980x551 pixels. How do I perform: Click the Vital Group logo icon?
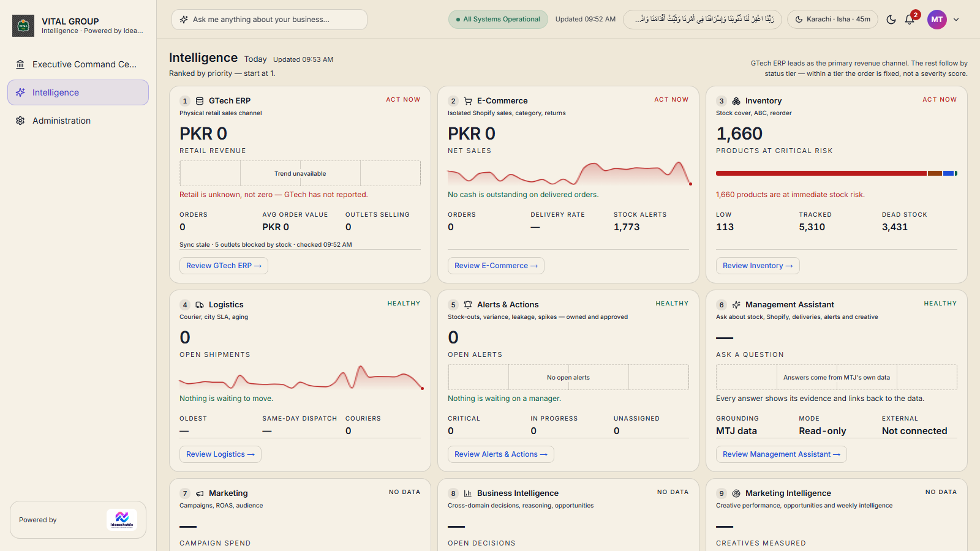tap(23, 26)
